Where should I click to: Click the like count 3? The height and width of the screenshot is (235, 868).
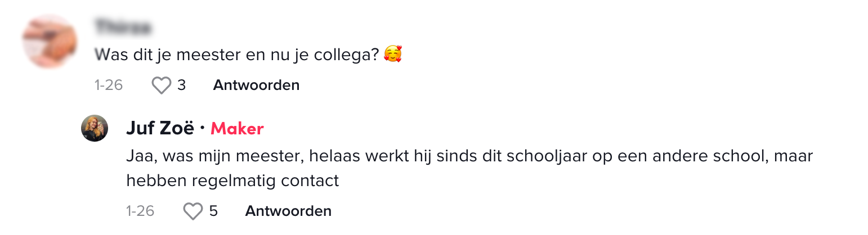(x=181, y=85)
